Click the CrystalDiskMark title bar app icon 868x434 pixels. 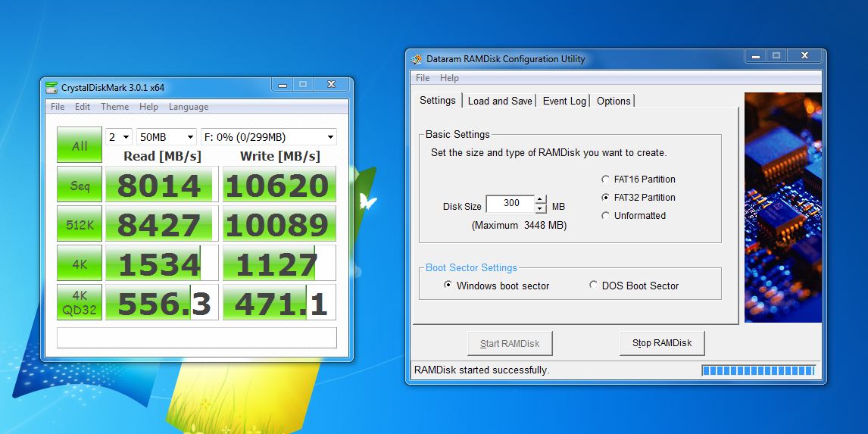[x=52, y=87]
